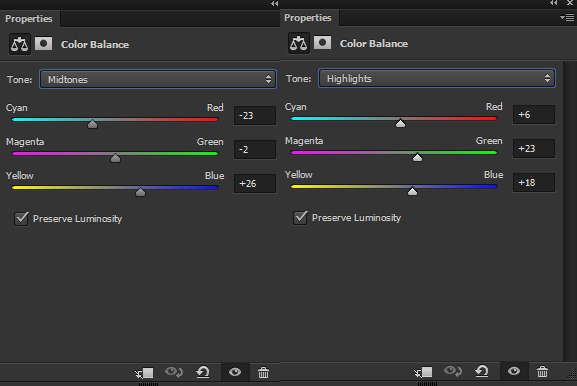Click the Green label in Highlights panel

(489, 141)
